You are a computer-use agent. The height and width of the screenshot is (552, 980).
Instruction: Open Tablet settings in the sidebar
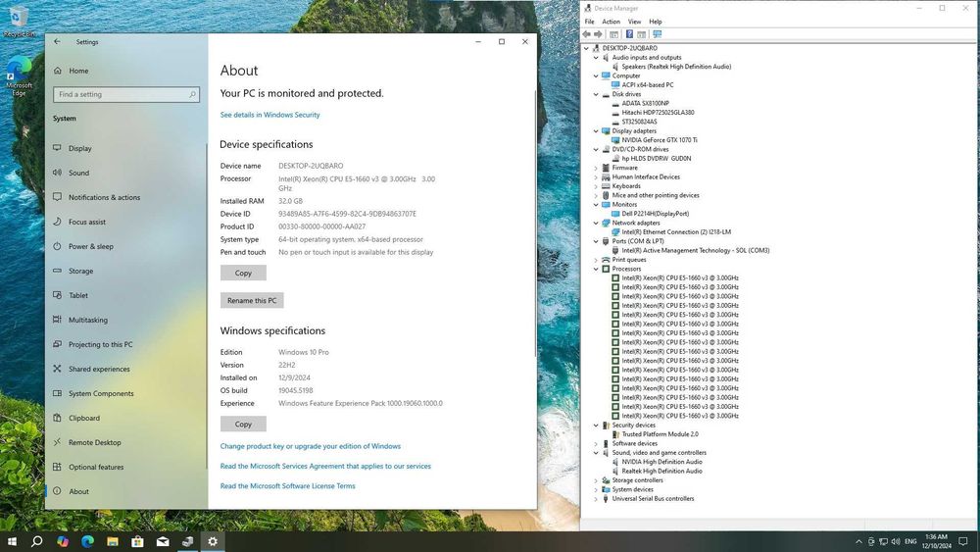tap(78, 295)
